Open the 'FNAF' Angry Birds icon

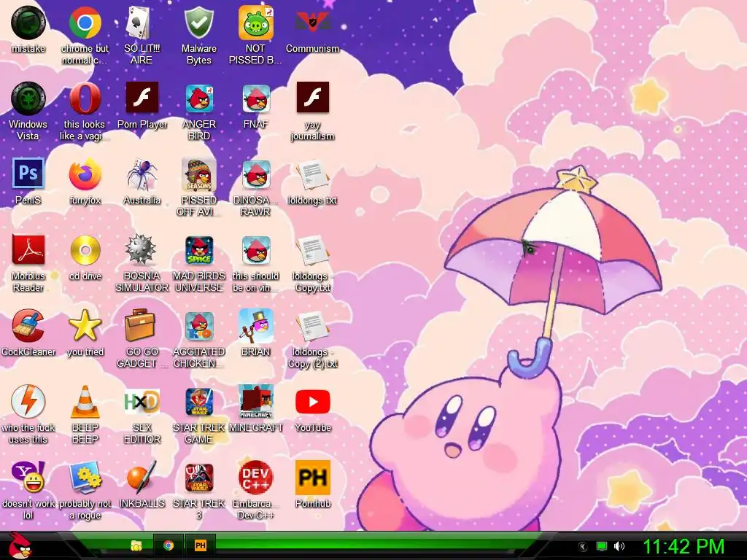click(x=256, y=98)
